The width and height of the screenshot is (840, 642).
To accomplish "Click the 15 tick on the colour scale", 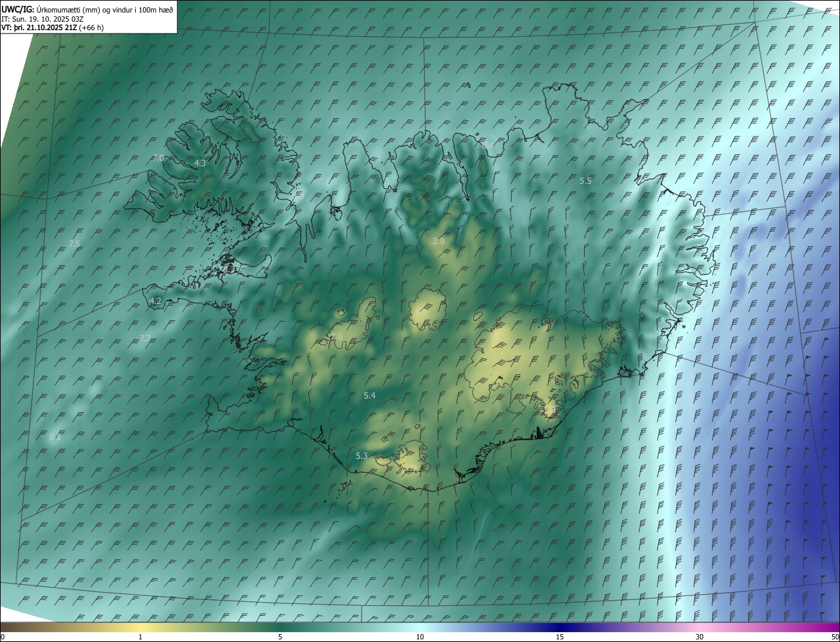I will [560, 637].
